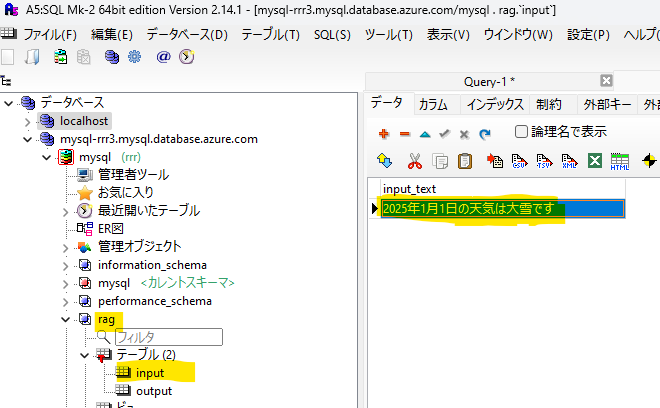
Task: Click the tree view icon above the database panel
Action: (x=6, y=81)
